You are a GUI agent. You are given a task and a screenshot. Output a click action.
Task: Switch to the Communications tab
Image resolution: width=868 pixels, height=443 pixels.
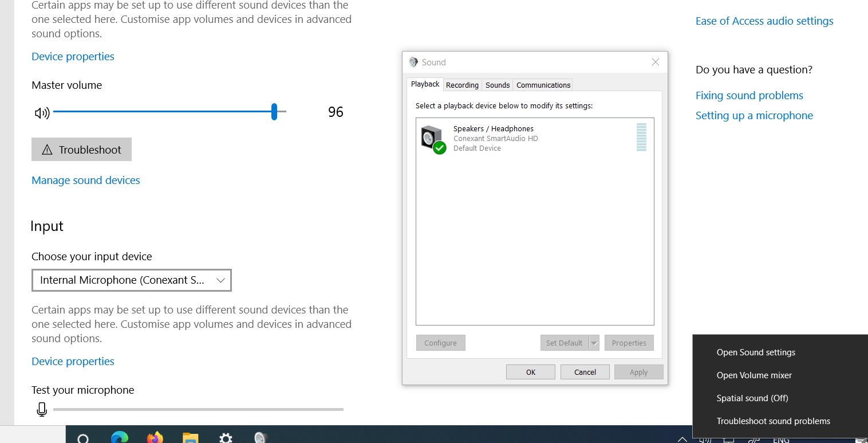click(542, 85)
